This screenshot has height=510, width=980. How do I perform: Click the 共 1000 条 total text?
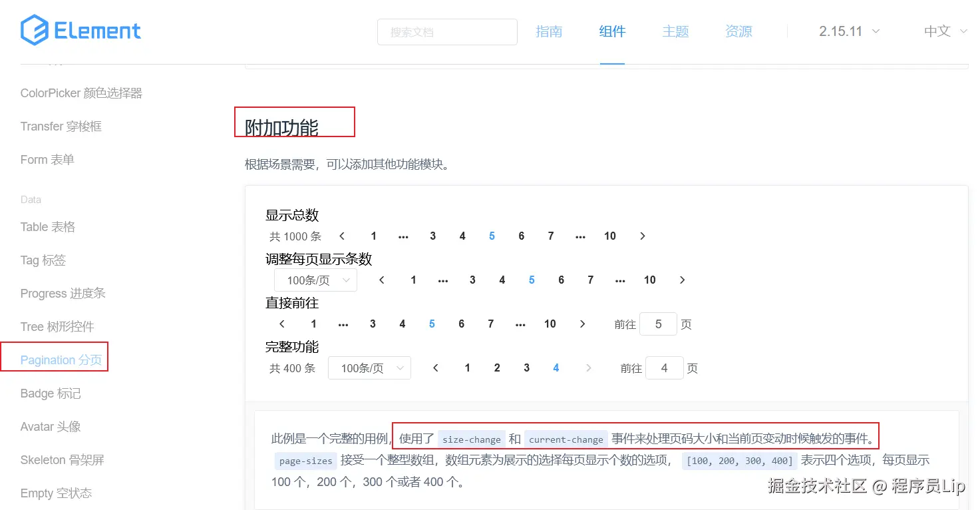tap(295, 236)
